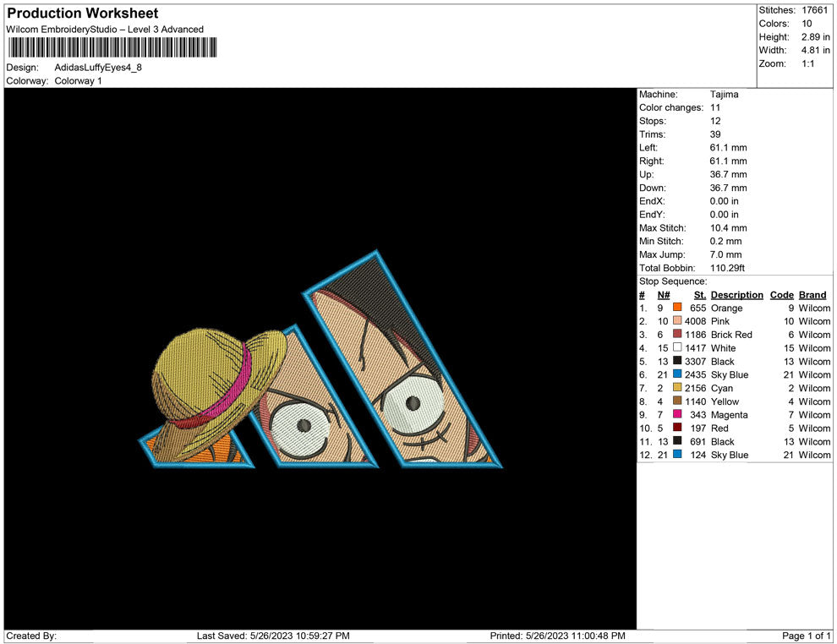Click the Sky Blue swatch with 2435 stitches
This screenshot has height=644, width=837.
677,374
